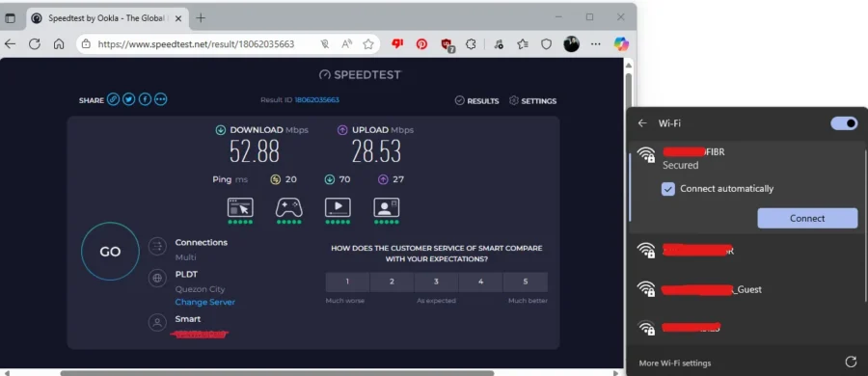Open Result ID 18062035663 link
This screenshot has height=376, width=868.
coord(316,100)
